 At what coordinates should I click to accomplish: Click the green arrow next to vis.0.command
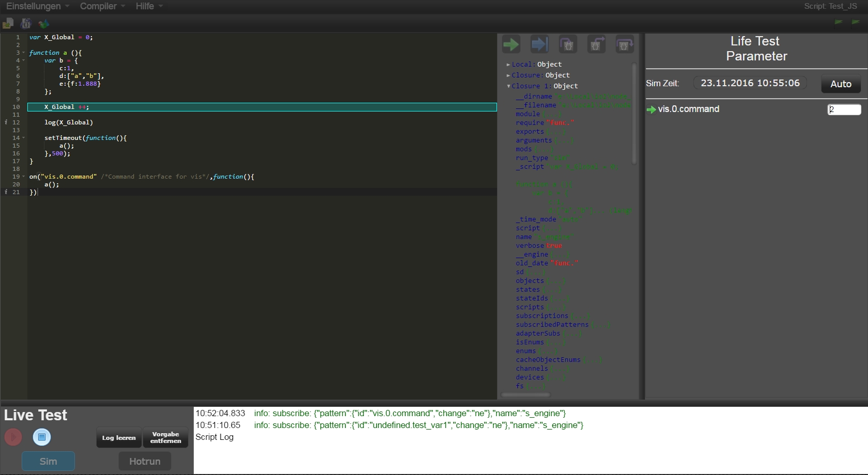pyautogui.click(x=651, y=109)
